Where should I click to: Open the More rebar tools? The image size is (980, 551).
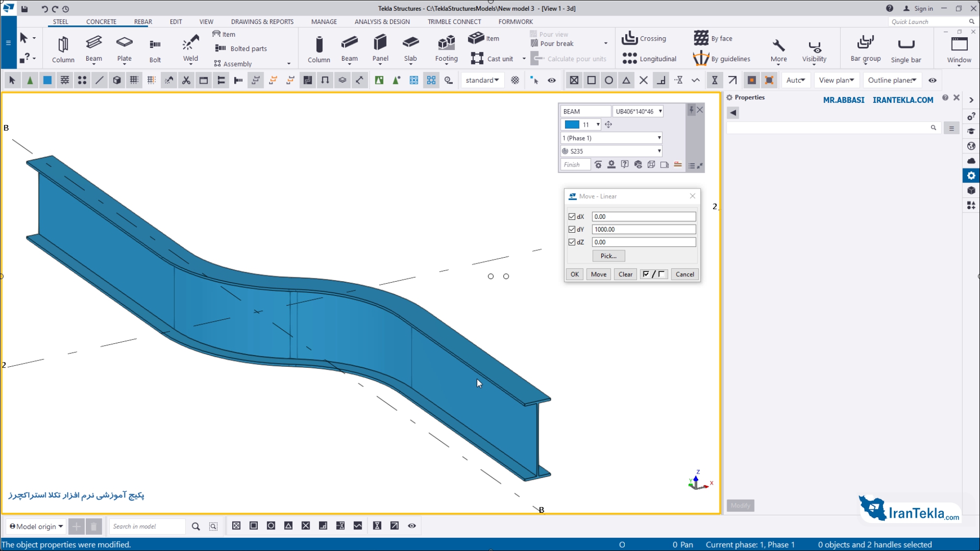click(779, 50)
